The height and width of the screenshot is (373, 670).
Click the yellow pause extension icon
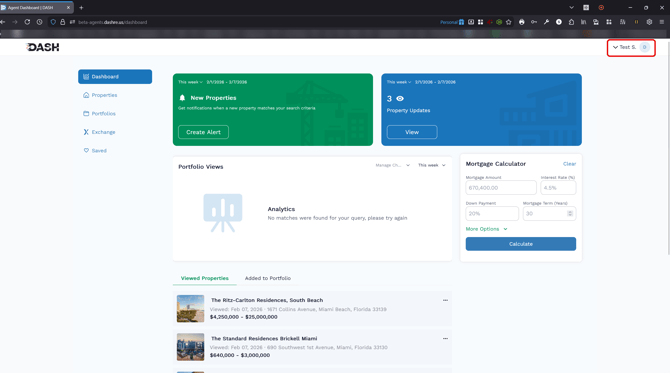click(x=636, y=22)
